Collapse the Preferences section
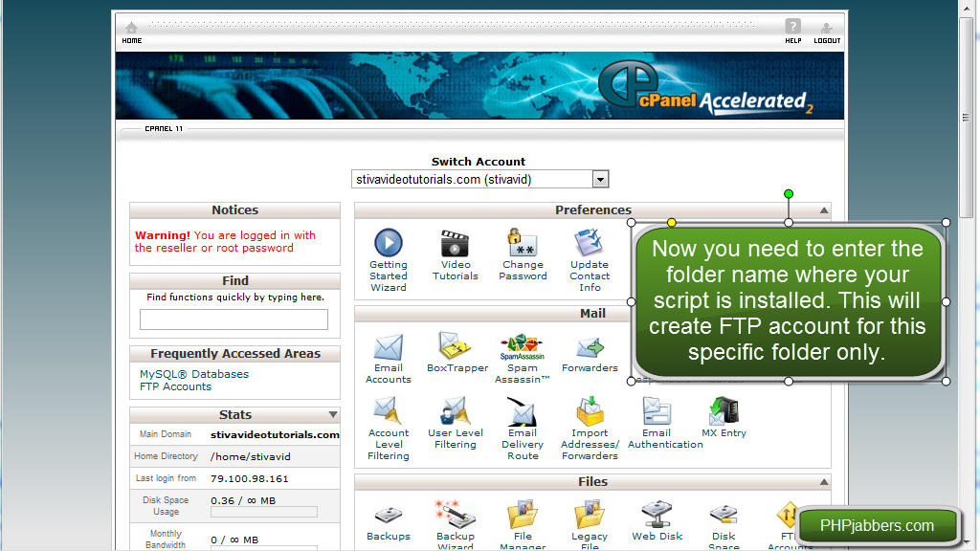Viewport: 980px width, 551px height. click(x=824, y=210)
